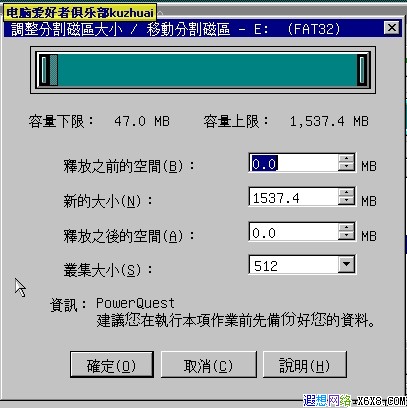Decrease free space after value

pyautogui.click(x=346, y=236)
